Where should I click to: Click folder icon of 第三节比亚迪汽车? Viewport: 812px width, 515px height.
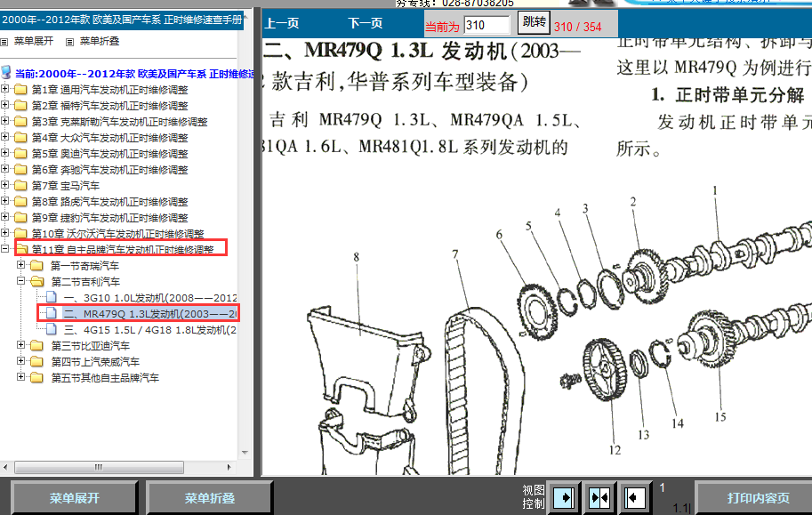(x=36, y=346)
